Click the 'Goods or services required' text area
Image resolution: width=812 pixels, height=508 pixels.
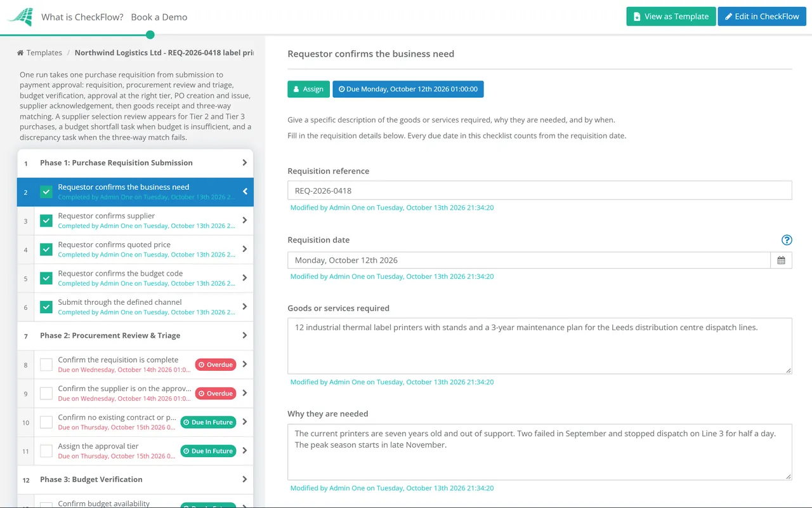(540, 346)
